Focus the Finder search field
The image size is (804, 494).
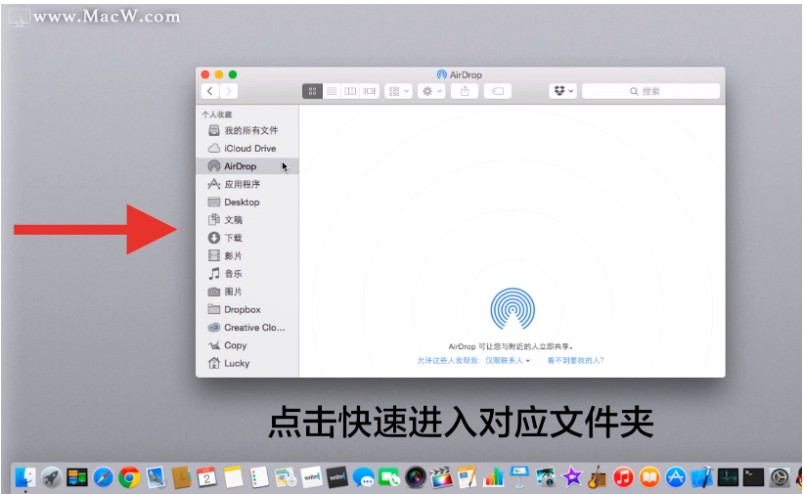click(651, 91)
